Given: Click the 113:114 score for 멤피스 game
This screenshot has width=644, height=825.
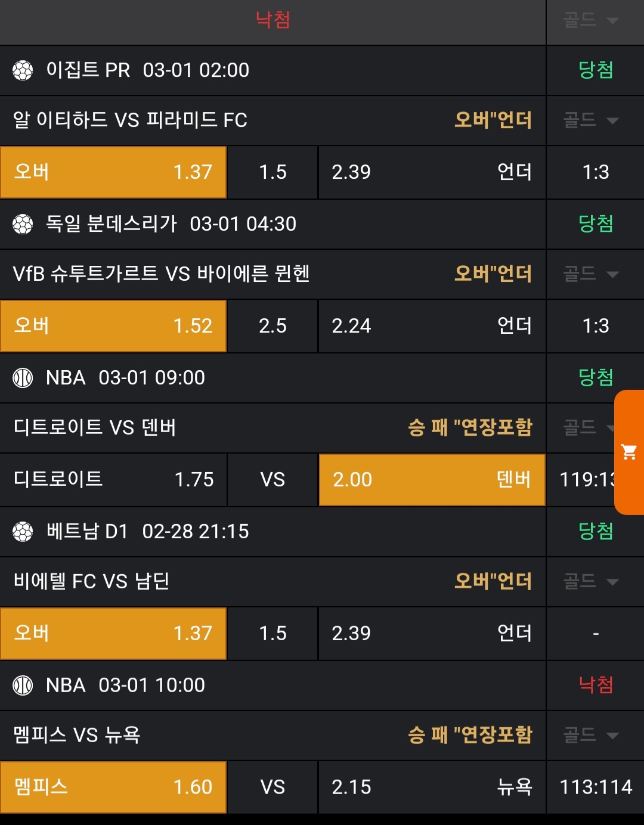Looking at the screenshot, I should [x=595, y=787].
